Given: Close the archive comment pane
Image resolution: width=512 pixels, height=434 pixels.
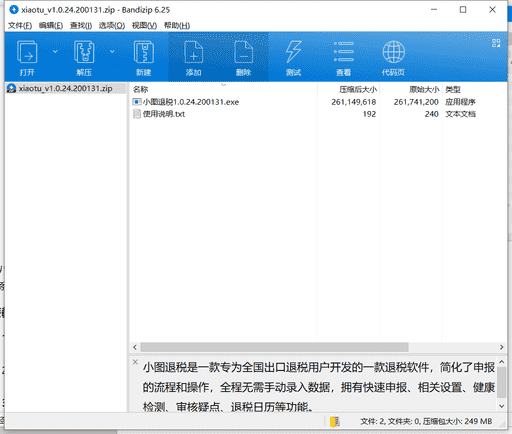Looking at the screenshot, I should (x=135, y=362).
